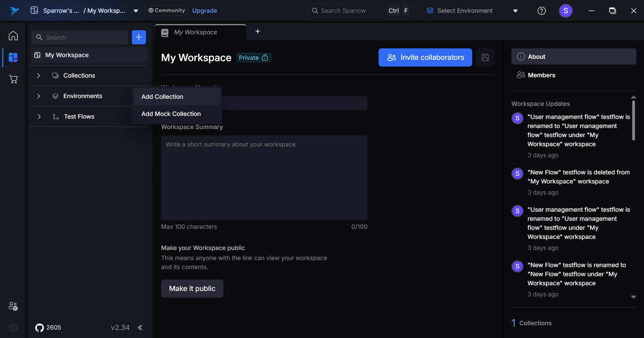Open the Marketplace cart icon
644x338 pixels.
[x=13, y=79]
